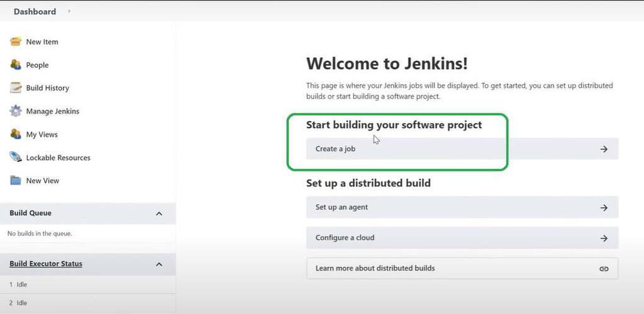This screenshot has width=644, height=314.
Task: Click the New View folder icon
Action: point(16,180)
